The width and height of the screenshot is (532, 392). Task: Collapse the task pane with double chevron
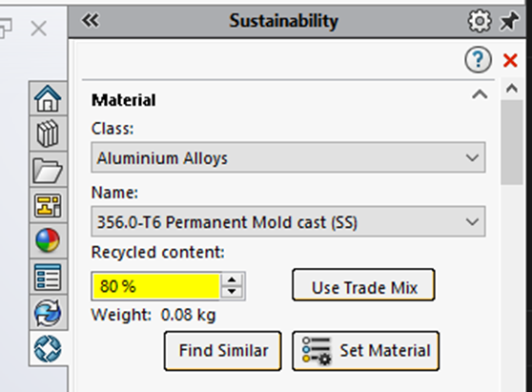[x=91, y=20]
